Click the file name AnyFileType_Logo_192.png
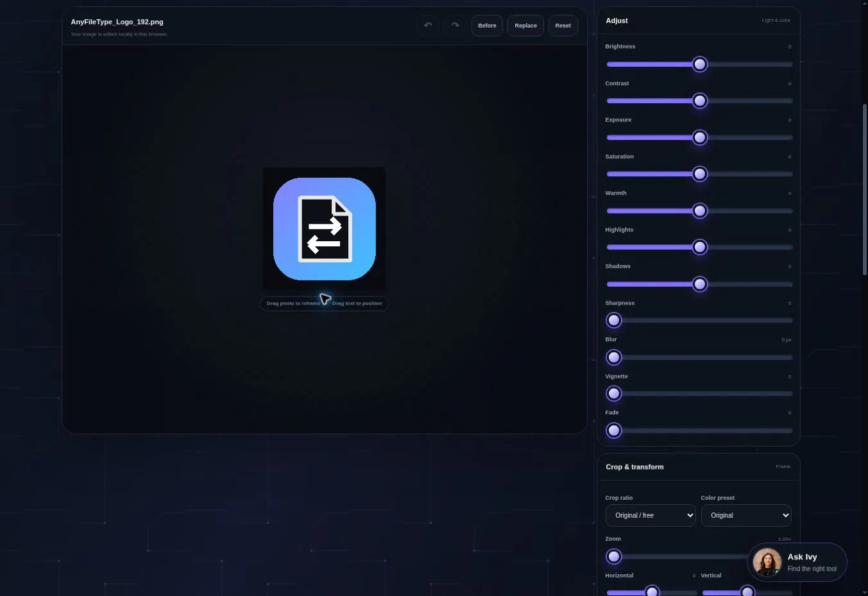Image resolution: width=868 pixels, height=596 pixels. pyautogui.click(x=117, y=22)
